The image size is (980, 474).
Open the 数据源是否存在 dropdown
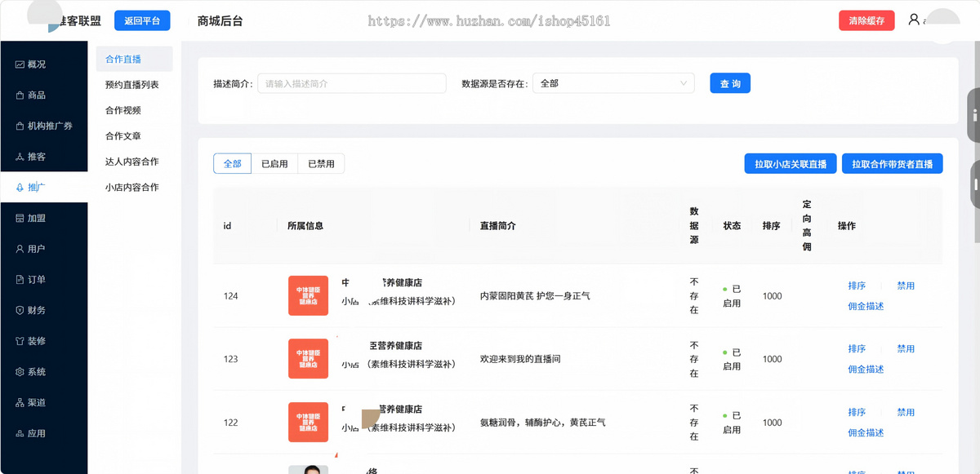pos(613,83)
